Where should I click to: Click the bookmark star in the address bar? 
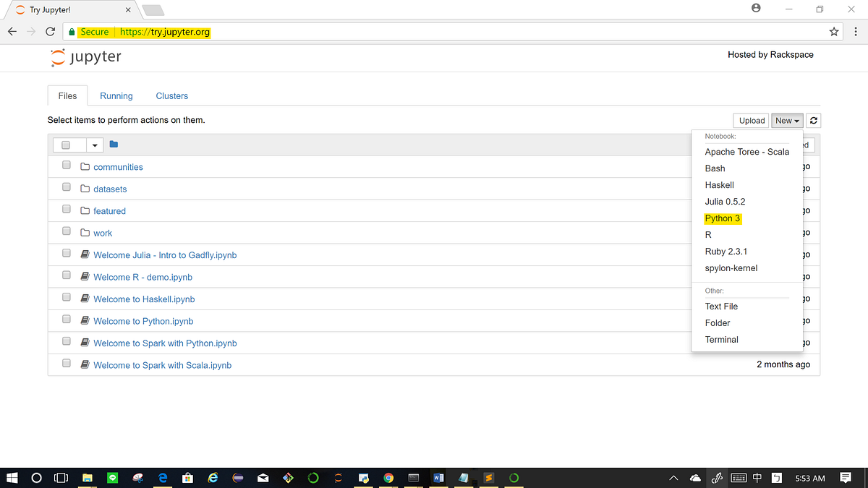tap(833, 32)
